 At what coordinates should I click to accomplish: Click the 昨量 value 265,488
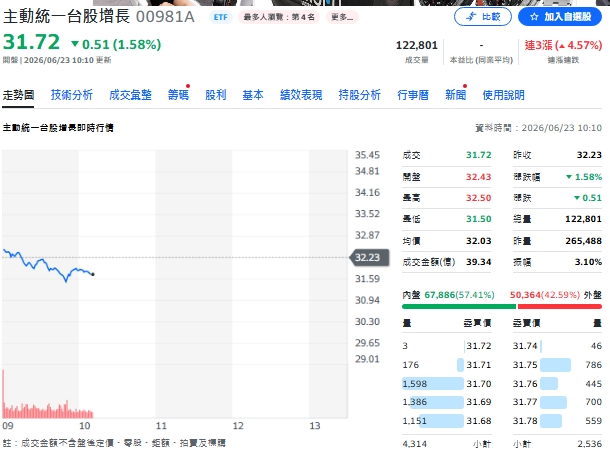coord(584,241)
